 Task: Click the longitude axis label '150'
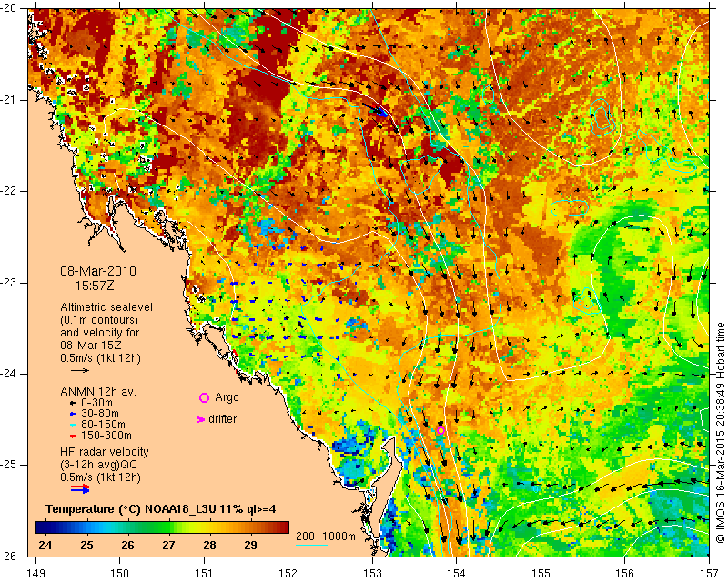[x=120, y=574]
